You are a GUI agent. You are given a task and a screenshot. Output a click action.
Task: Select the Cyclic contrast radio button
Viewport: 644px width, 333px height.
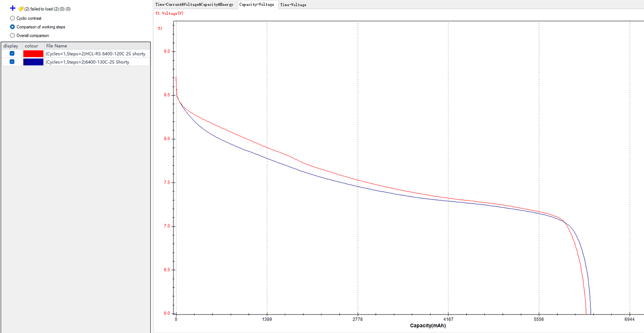click(12, 18)
